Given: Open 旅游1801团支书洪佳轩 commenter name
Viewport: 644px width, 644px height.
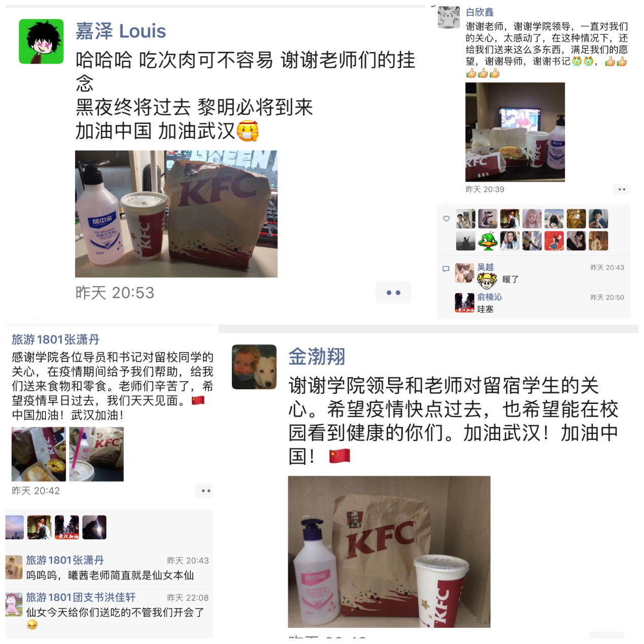Looking at the screenshot, I should pos(81,597).
